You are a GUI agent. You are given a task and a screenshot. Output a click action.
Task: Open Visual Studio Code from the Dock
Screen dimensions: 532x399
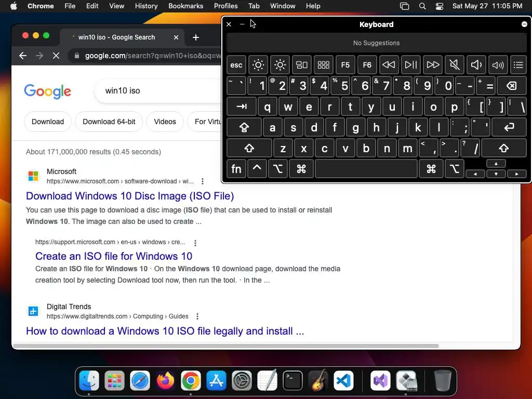coord(343,380)
